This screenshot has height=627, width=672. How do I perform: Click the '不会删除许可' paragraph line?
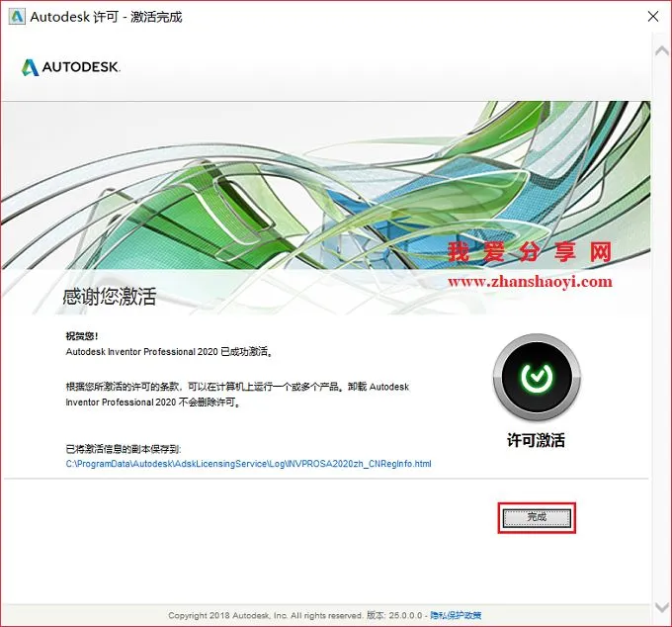[153, 403]
